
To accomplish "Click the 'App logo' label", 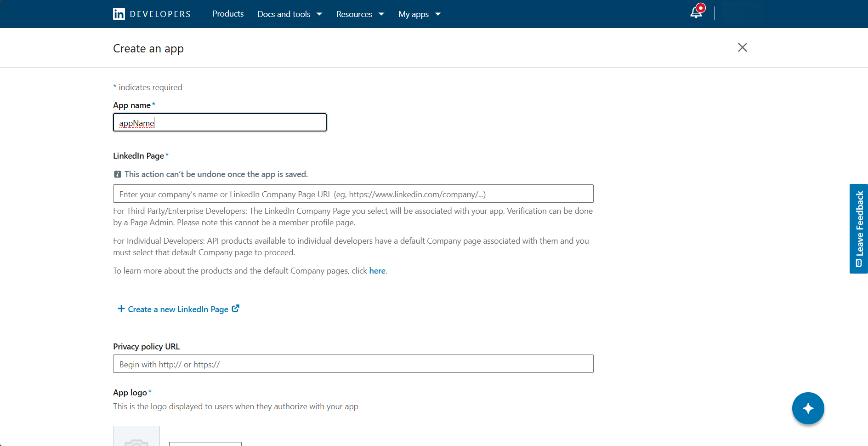I will (130, 393).
